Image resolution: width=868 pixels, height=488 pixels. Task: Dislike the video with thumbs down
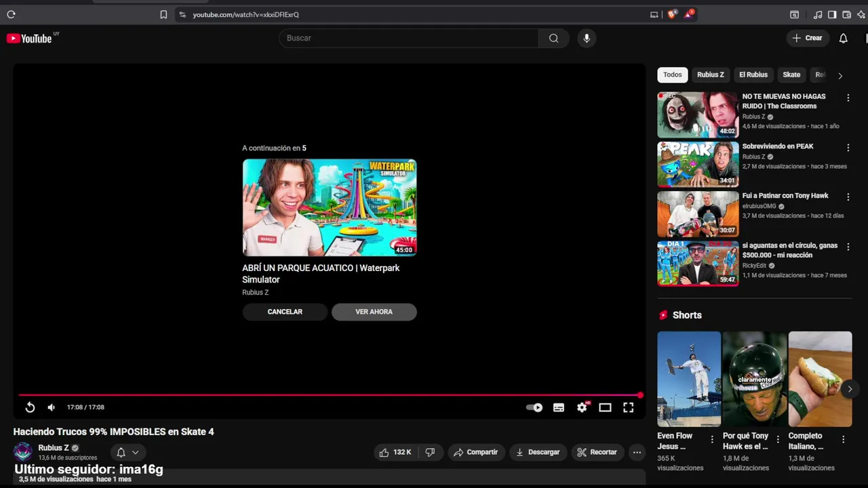pos(430,452)
